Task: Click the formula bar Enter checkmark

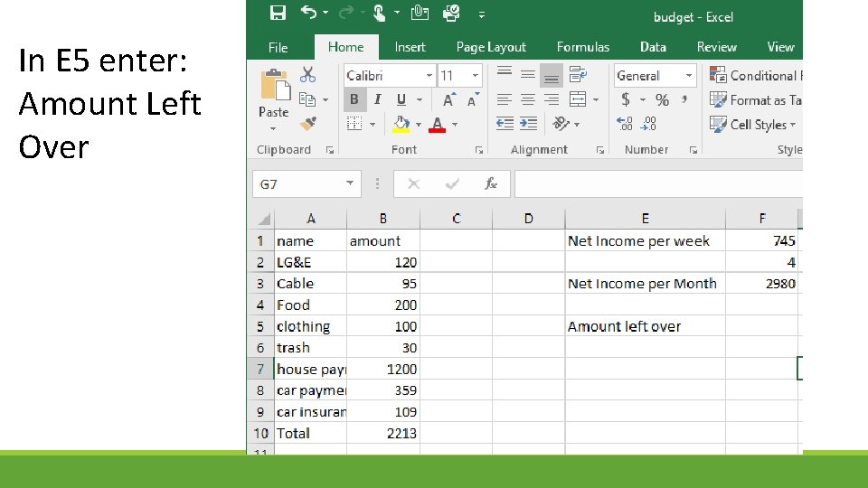Action: point(452,183)
